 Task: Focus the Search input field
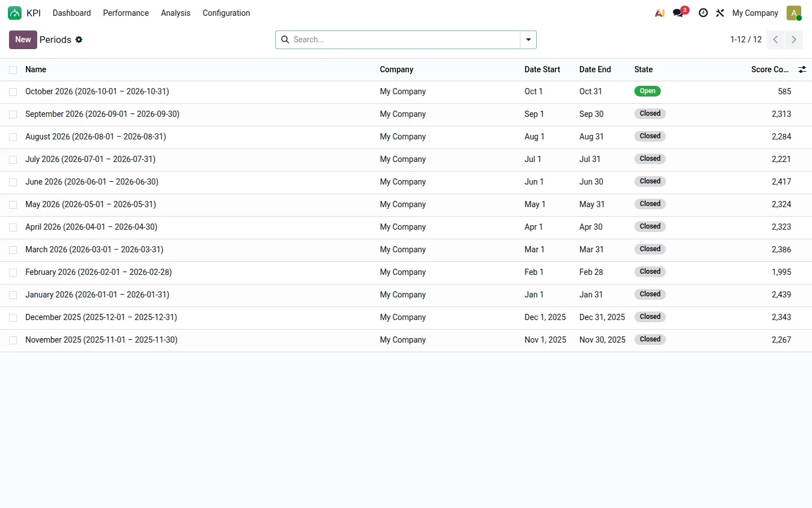coord(405,40)
